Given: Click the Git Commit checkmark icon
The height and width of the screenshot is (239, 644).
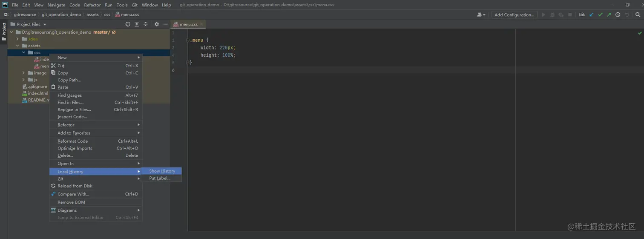Looking at the screenshot, I should tap(600, 14).
